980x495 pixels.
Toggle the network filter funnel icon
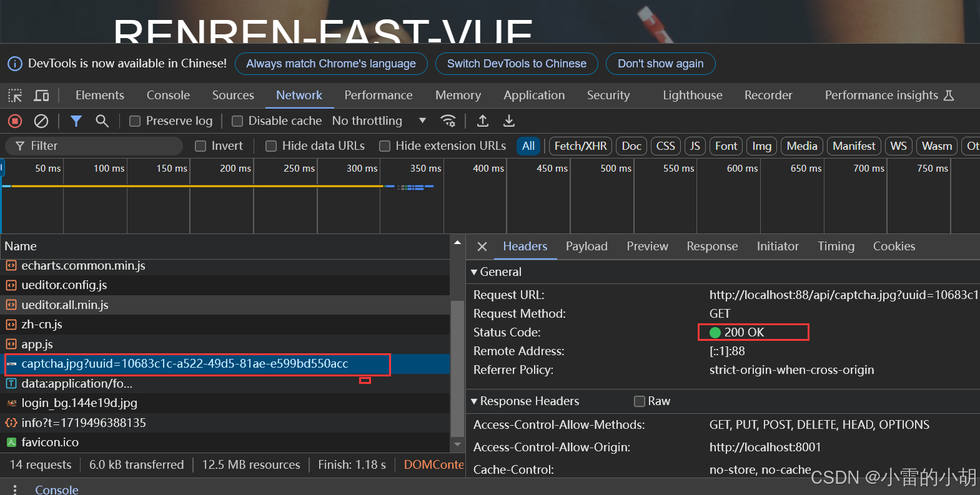click(76, 121)
